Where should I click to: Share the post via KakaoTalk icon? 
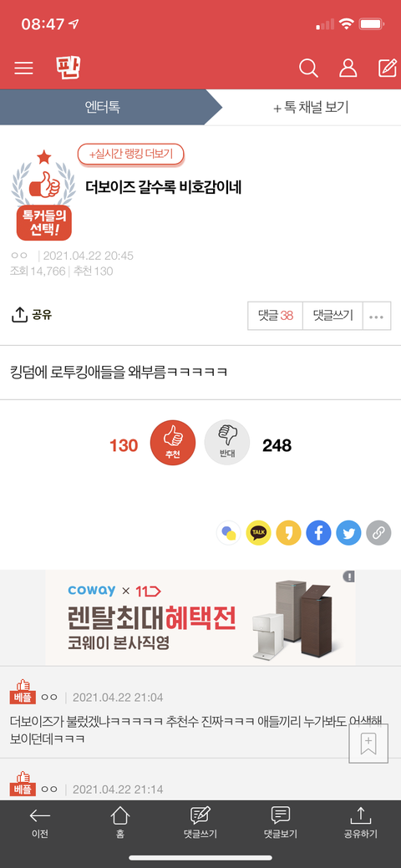[259, 533]
